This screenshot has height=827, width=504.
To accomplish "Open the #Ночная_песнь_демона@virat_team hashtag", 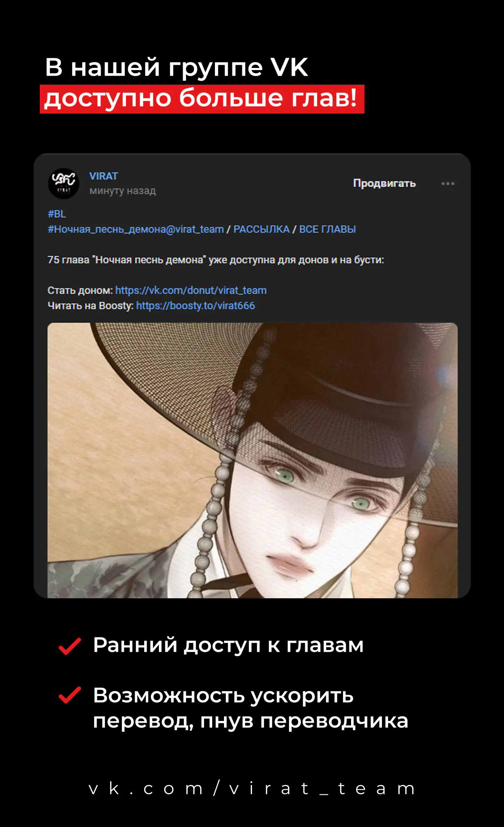I will pyautogui.click(x=135, y=229).
